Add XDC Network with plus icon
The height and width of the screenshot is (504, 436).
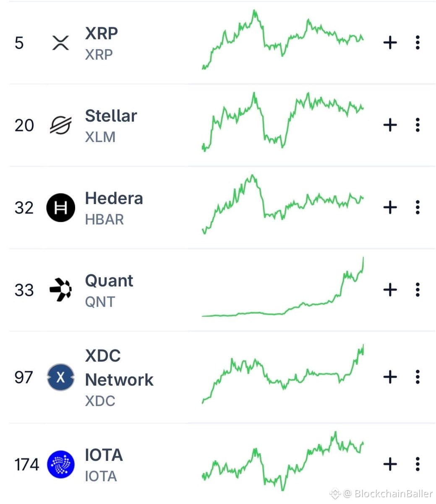pos(390,377)
